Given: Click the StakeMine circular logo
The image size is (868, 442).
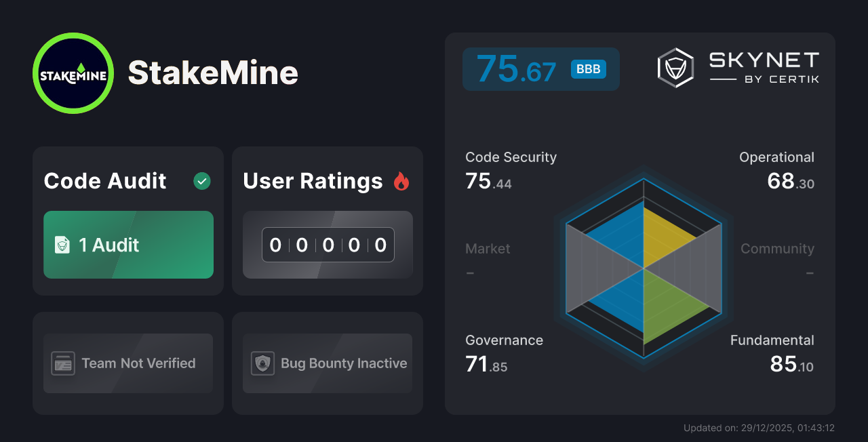Looking at the screenshot, I should (x=73, y=72).
